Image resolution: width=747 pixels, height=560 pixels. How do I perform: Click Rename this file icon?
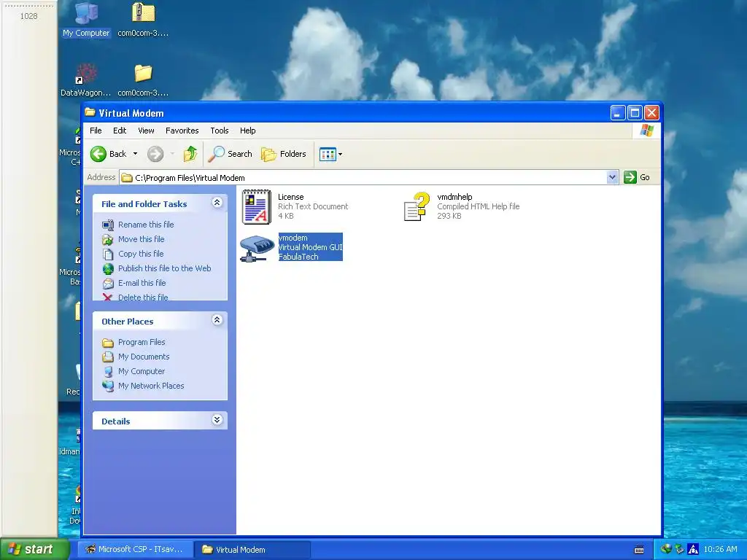click(x=108, y=225)
